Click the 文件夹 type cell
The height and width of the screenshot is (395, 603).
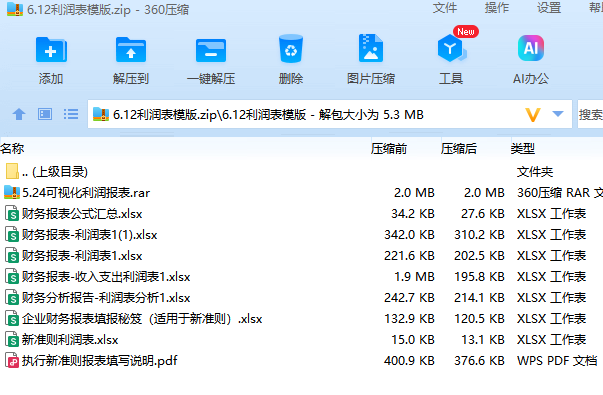pos(535,172)
